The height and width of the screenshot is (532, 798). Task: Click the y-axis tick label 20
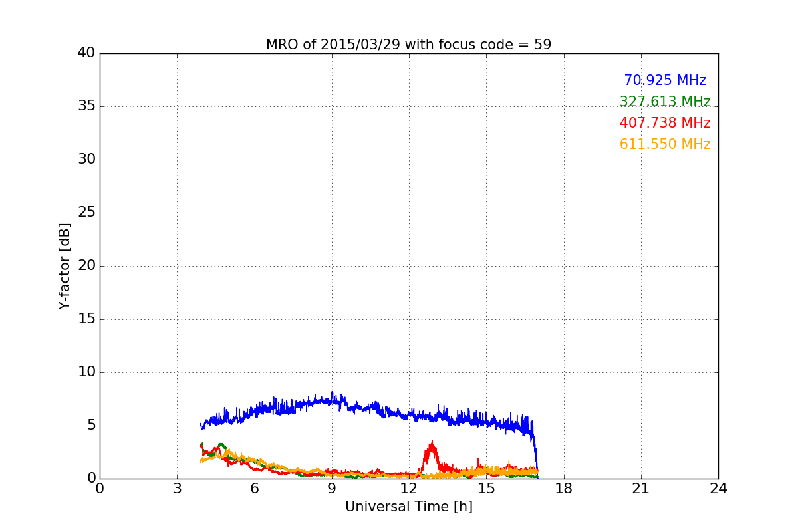(x=86, y=266)
